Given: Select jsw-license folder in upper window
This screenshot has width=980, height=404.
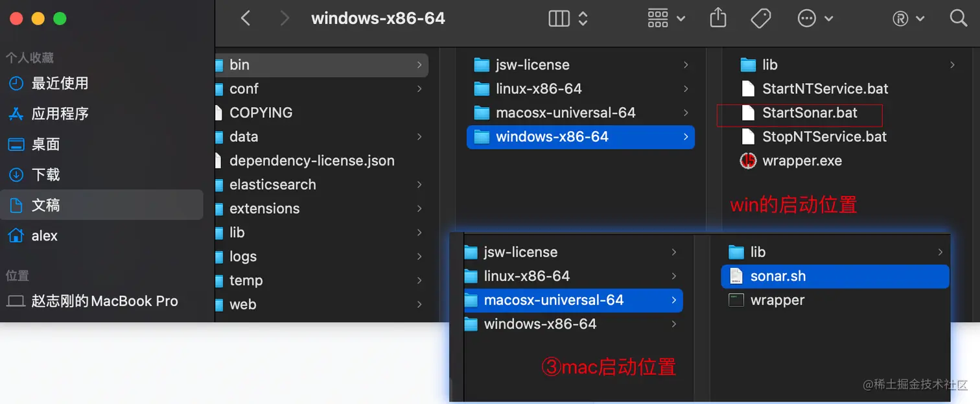Looking at the screenshot, I should 581,65.
